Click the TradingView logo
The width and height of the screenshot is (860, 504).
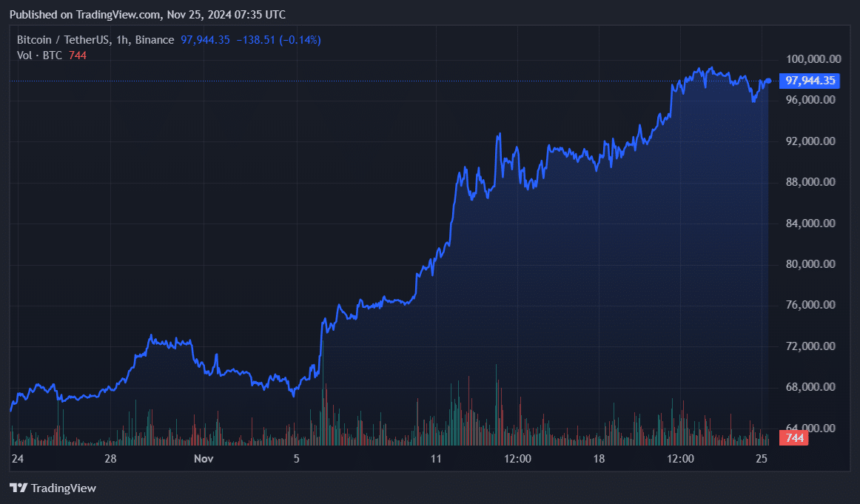(x=52, y=488)
